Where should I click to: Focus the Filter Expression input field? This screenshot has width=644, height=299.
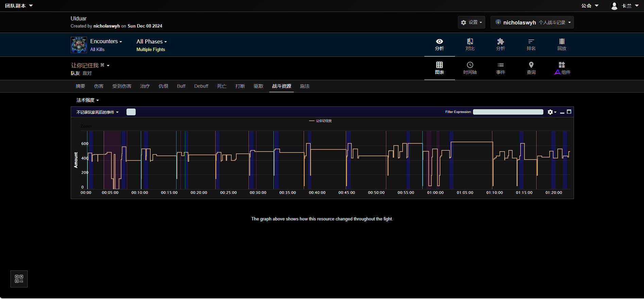pyautogui.click(x=508, y=112)
